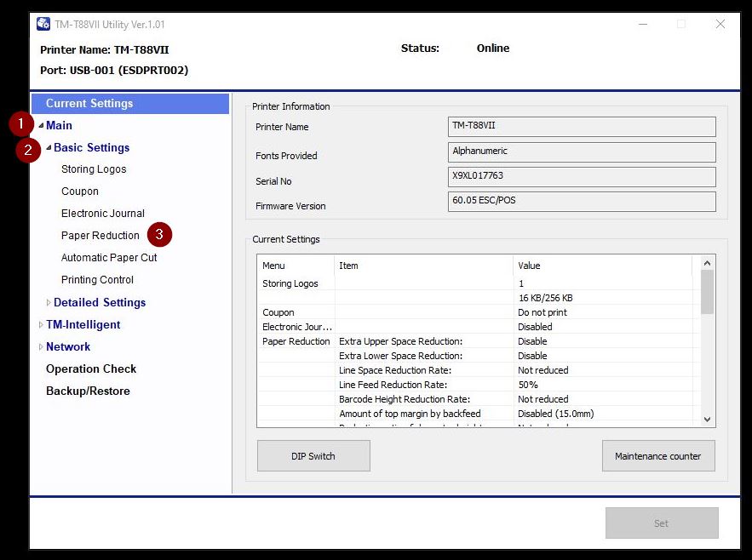Select Current Settings in the sidebar
This screenshot has width=752, height=560.
coord(130,104)
